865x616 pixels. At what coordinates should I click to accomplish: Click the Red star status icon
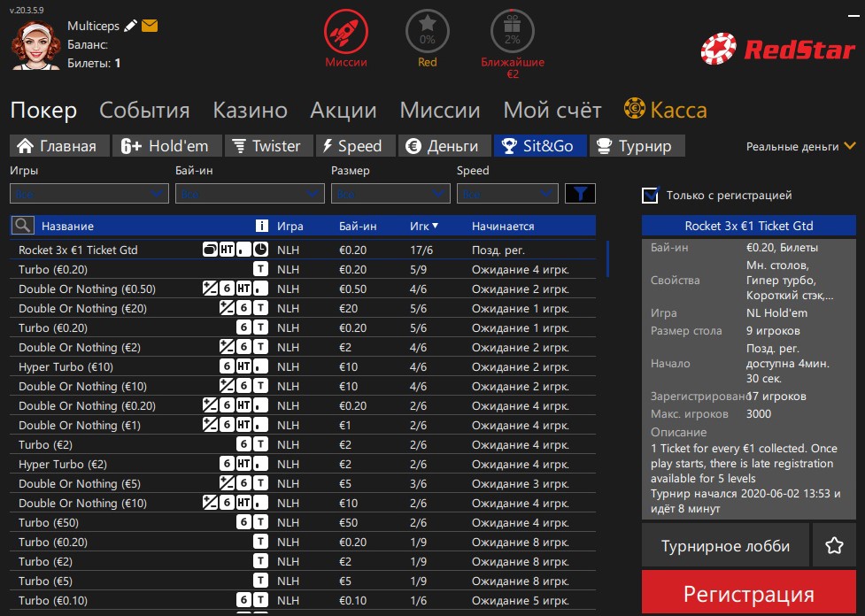click(427, 33)
